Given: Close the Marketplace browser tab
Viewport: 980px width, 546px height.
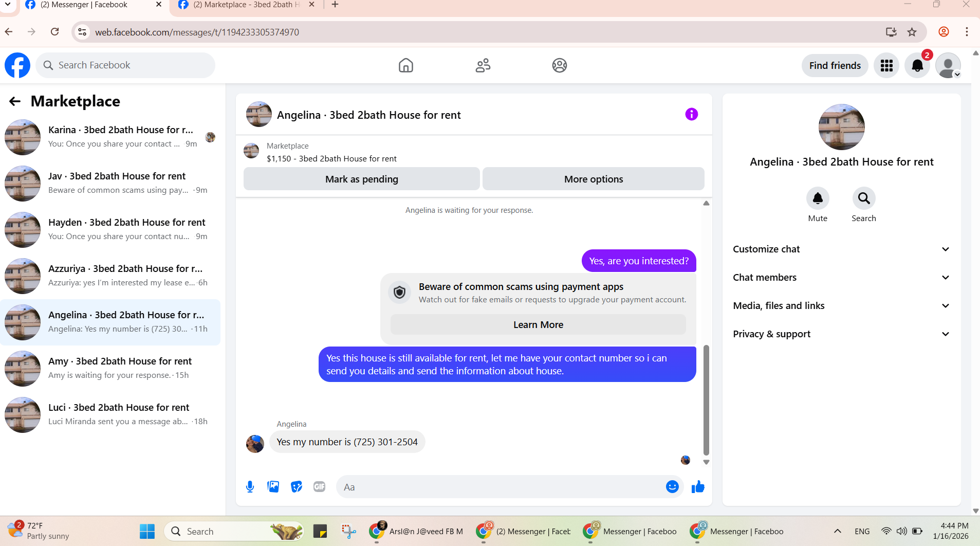Looking at the screenshot, I should click(x=311, y=5).
